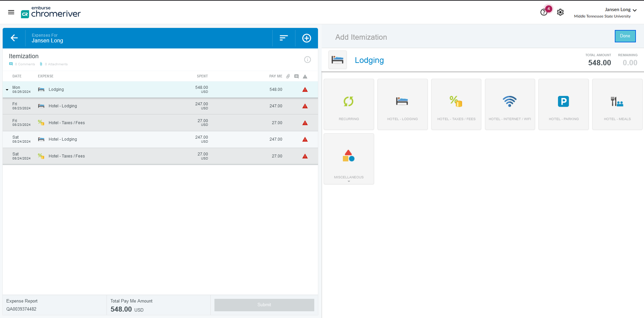The height and width of the screenshot is (318, 644).
Task: Click the back arrow in Expenses header
Action: [14, 38]
